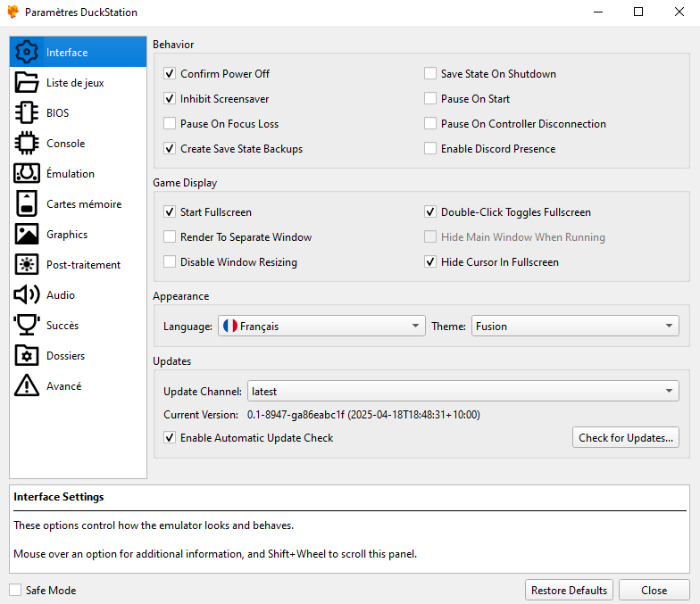Click the French flag icon in Language box
This screenshot has height=604, width=700.
point(230,327)
